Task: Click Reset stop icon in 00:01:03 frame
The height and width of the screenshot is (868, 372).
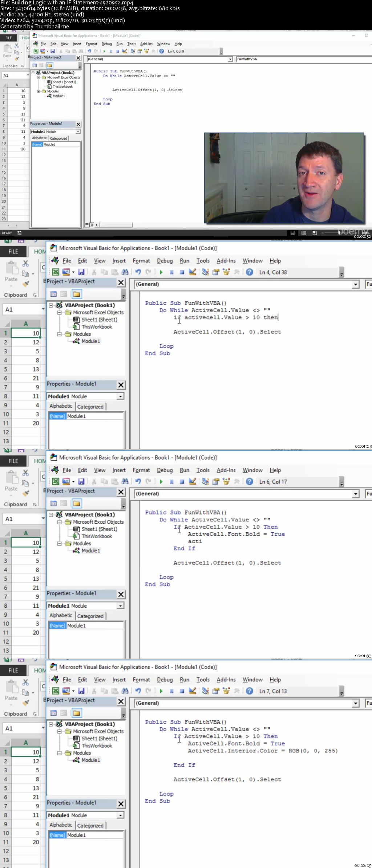Action: pos(182,272)
